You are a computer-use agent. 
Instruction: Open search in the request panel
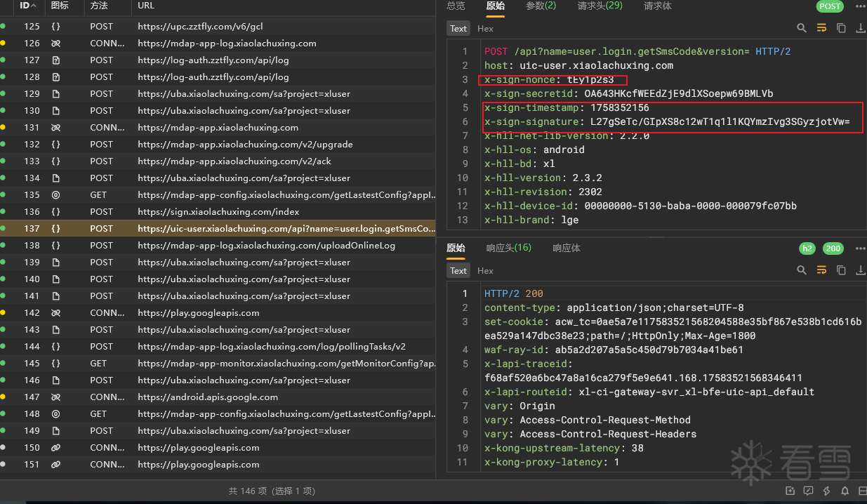click(x=802, y=28)
